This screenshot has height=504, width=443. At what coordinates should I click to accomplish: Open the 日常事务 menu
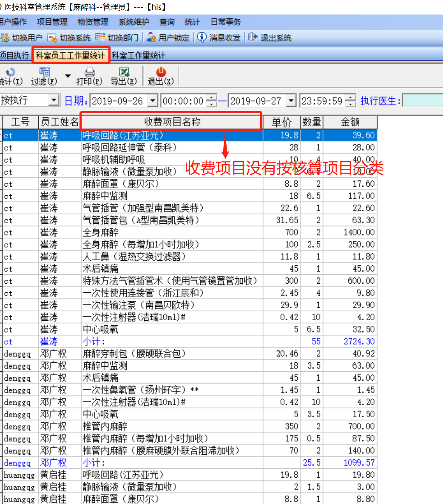pyautogui.click(x=225, y=22)
